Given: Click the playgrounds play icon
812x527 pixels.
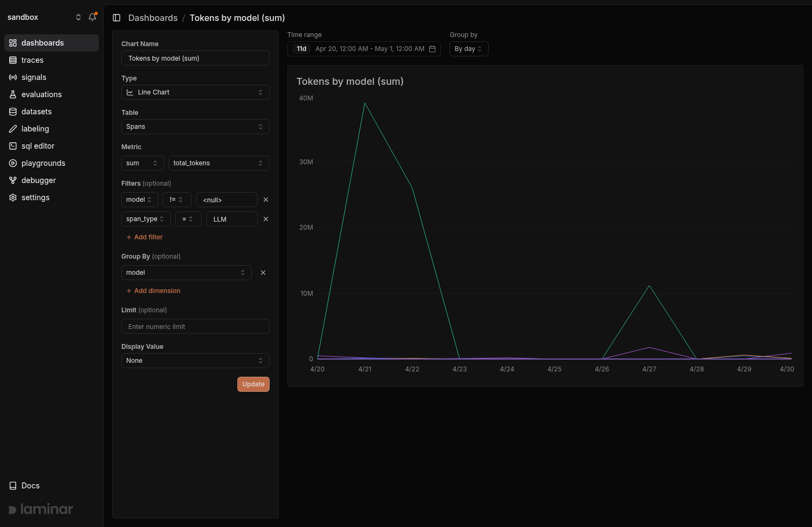Looking at the screenshot, I should 13,163.
